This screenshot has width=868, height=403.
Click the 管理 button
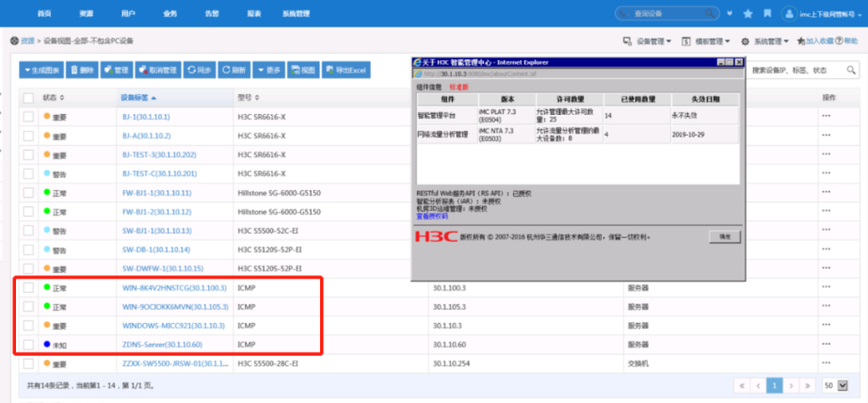(x=116, y=71)
